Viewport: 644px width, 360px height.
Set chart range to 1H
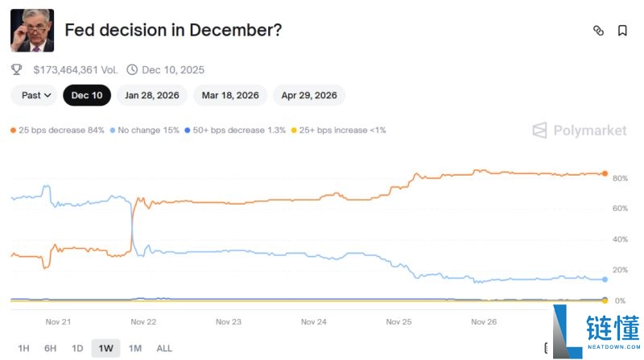pos(24,348)
